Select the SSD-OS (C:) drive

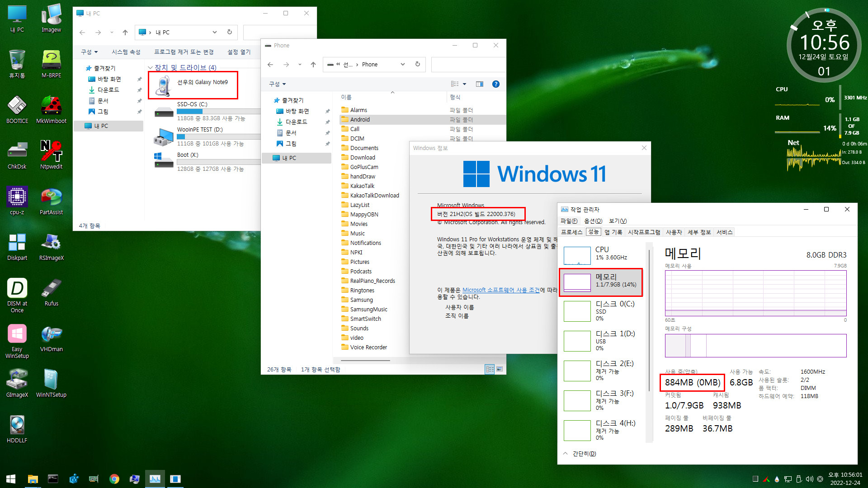pos(208,111)
